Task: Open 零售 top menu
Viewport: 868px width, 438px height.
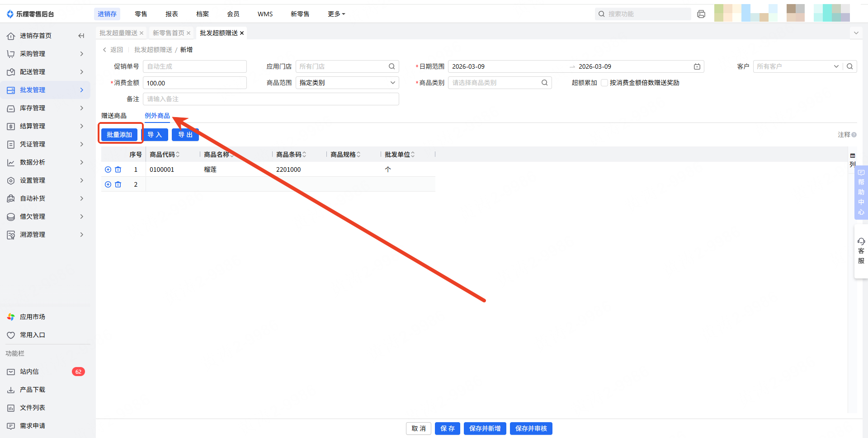Action: [x=141, y=14]
